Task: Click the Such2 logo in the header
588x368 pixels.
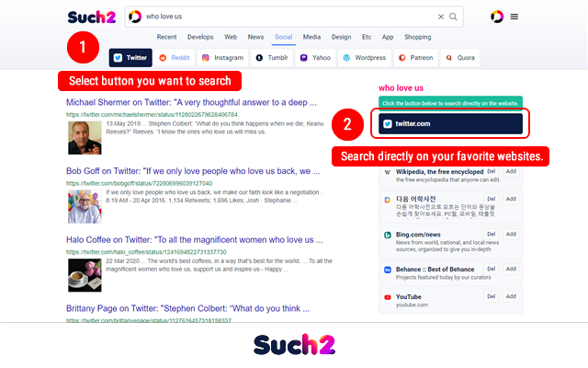Action: pos(92,17)
